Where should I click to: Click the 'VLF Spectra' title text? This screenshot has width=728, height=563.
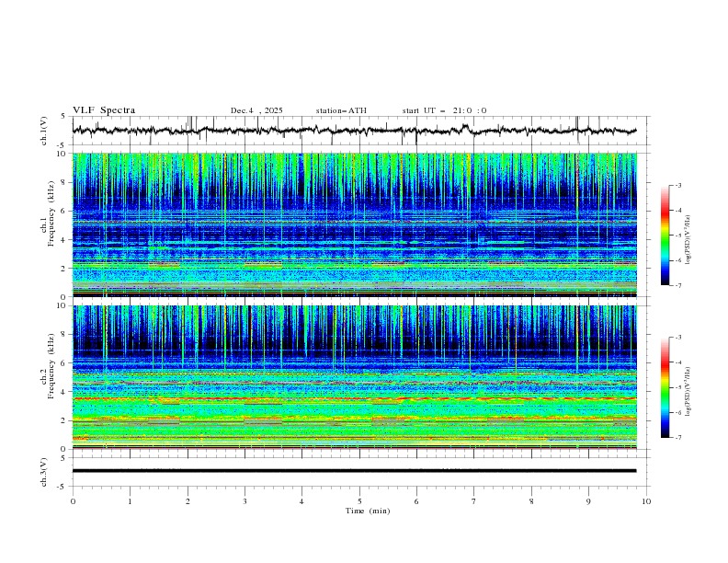pyautogui.click(x=104, y=110)
